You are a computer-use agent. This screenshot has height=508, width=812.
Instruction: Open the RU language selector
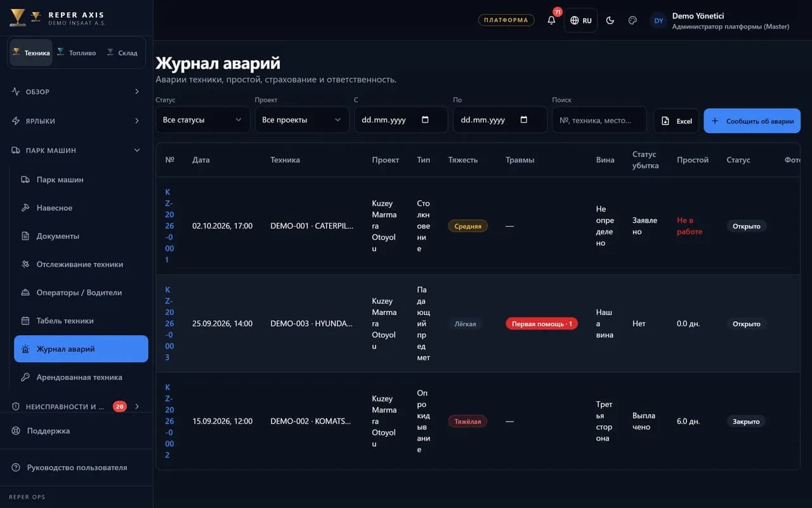pyautogui.click(x=580, y=20)
